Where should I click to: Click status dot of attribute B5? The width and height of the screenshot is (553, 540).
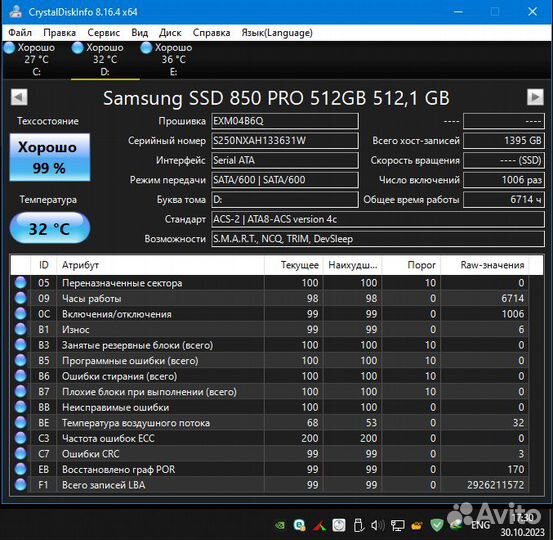[20, 360]
